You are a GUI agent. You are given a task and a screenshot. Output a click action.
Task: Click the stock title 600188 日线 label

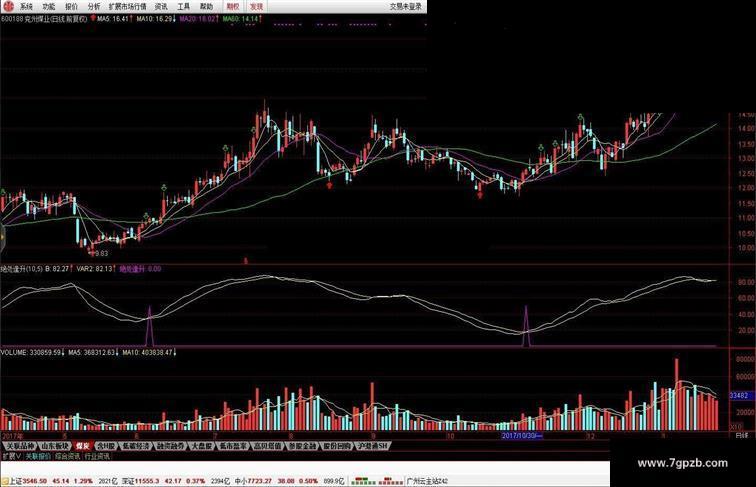point(44,19)
